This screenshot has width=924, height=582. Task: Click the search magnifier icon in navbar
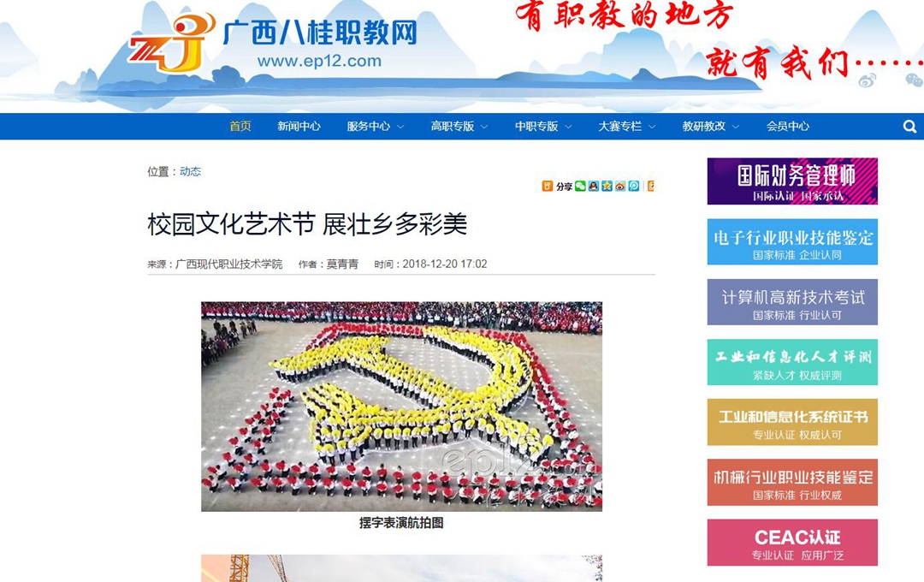(x=909, y=126)
